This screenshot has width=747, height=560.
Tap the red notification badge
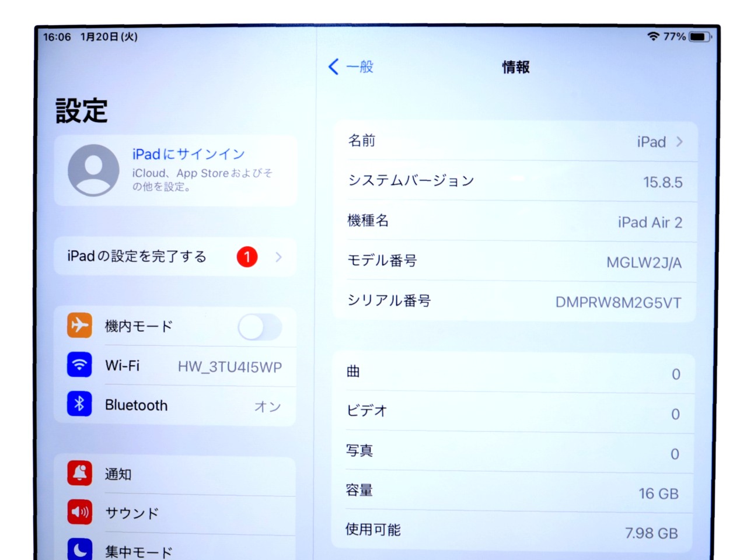(x=247, y=257)
